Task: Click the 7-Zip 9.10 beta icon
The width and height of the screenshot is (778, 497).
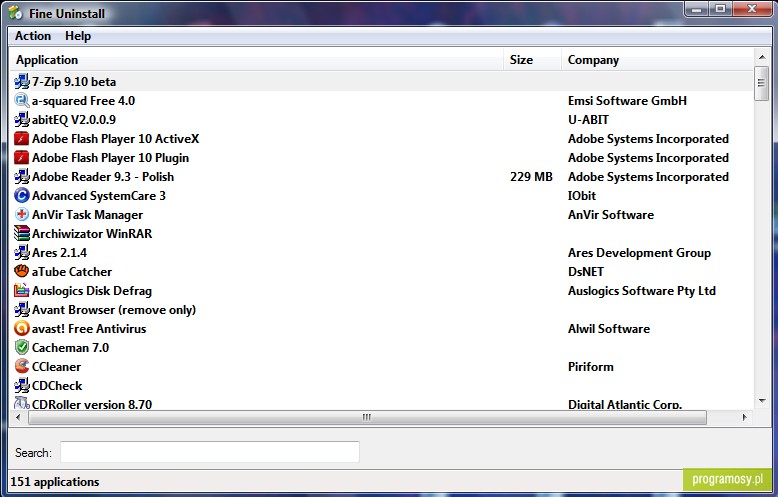Action: pyautogui.click(x=22, y=81)
